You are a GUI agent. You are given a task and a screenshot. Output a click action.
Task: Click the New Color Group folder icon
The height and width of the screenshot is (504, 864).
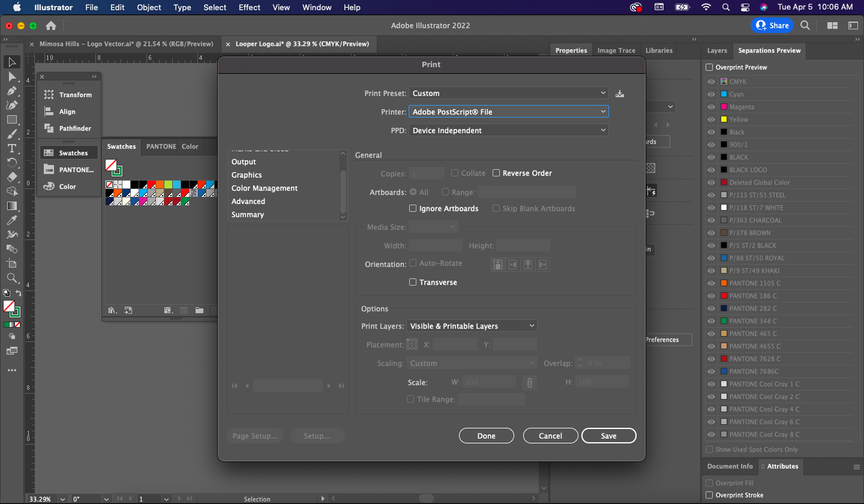(x=199, y=310)
